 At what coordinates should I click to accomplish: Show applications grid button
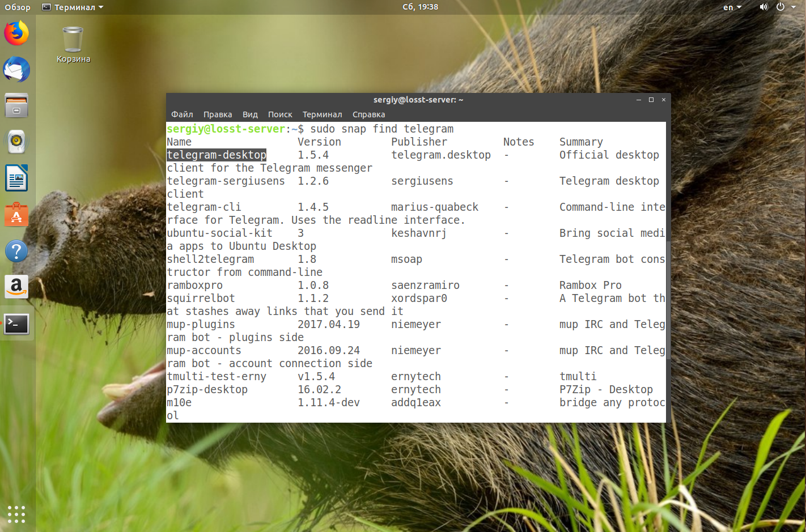click(16, 514)
